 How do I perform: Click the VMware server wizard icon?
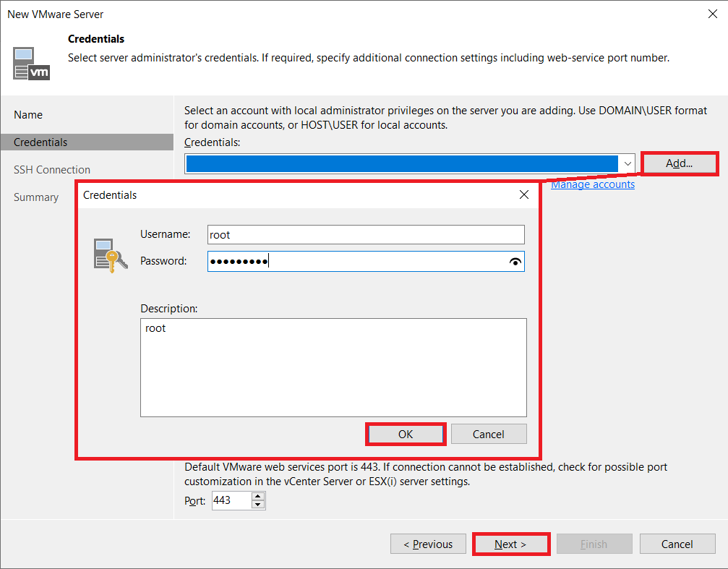coord(31,63)
